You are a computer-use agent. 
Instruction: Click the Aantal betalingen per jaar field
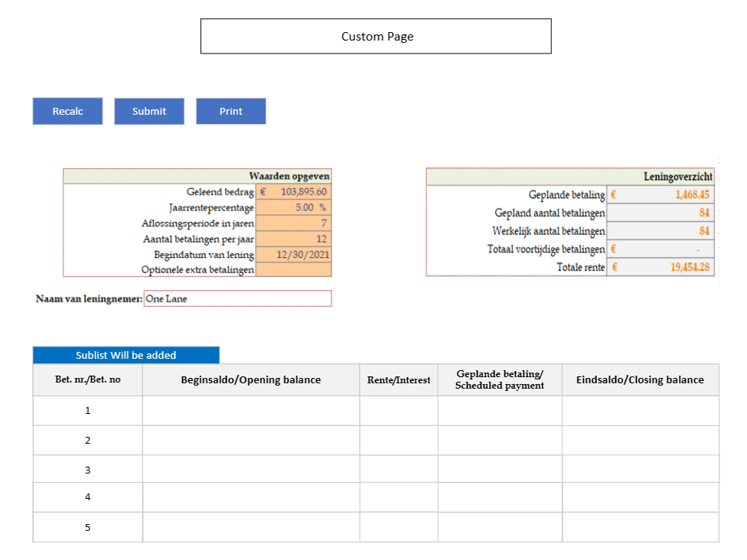(x=294, y=239)
